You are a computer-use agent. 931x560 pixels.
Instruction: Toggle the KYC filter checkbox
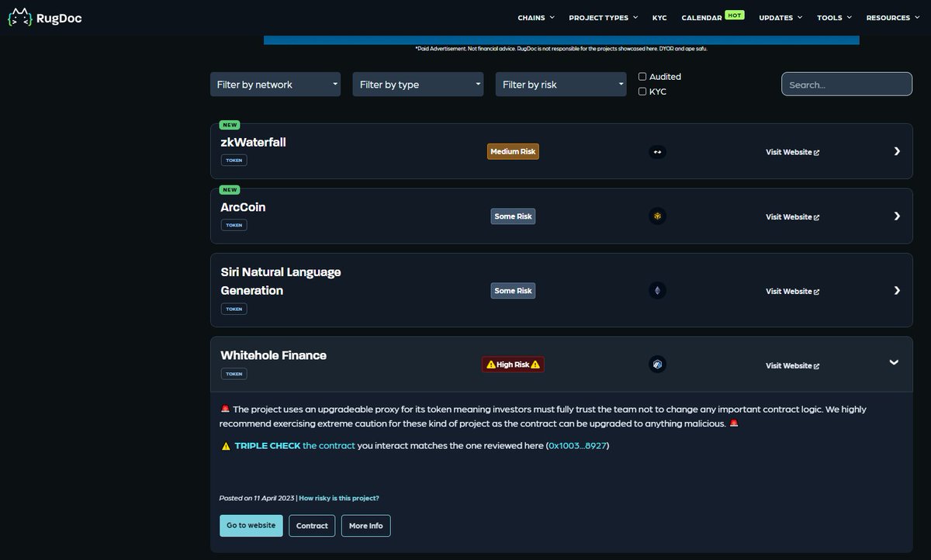[642, 92]
